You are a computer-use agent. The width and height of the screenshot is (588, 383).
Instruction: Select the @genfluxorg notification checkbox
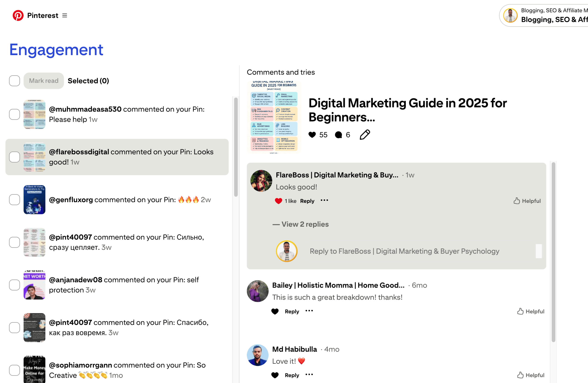(14, 200)
